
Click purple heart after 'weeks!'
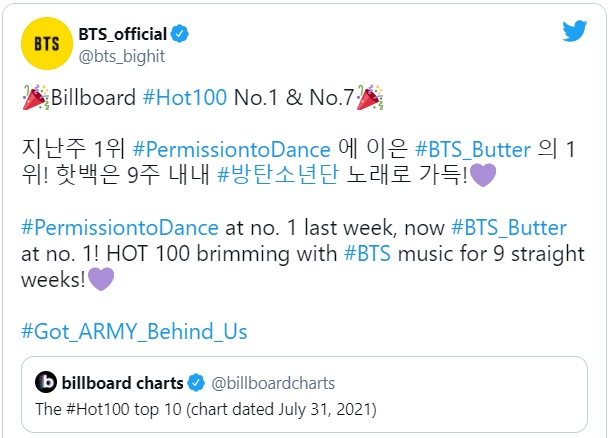(x=101, y=279)
